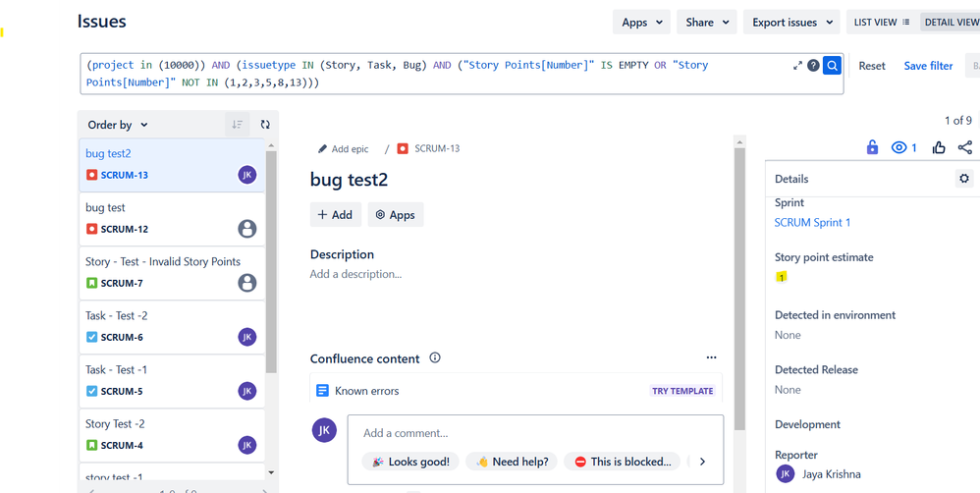The image size is (980, 493).
Task: Click the SCRUM-5 task icon
Action: pyautogui.click(x=91, y=392)
